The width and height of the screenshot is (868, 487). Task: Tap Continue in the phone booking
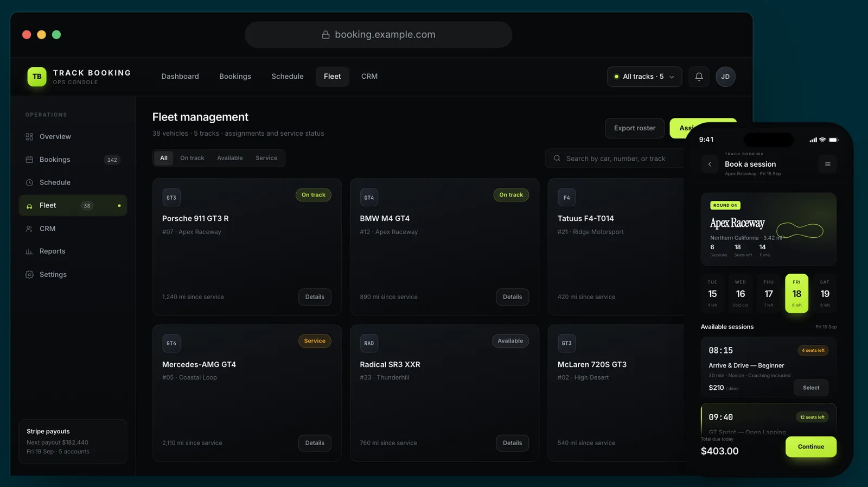(x=811, y=447)
